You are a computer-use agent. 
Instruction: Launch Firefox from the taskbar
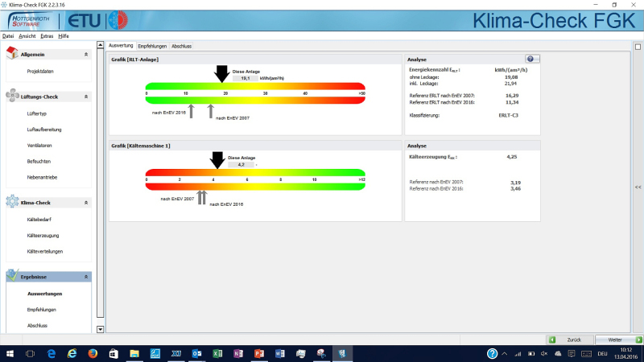pyautogui.click(x=93, y=353)
